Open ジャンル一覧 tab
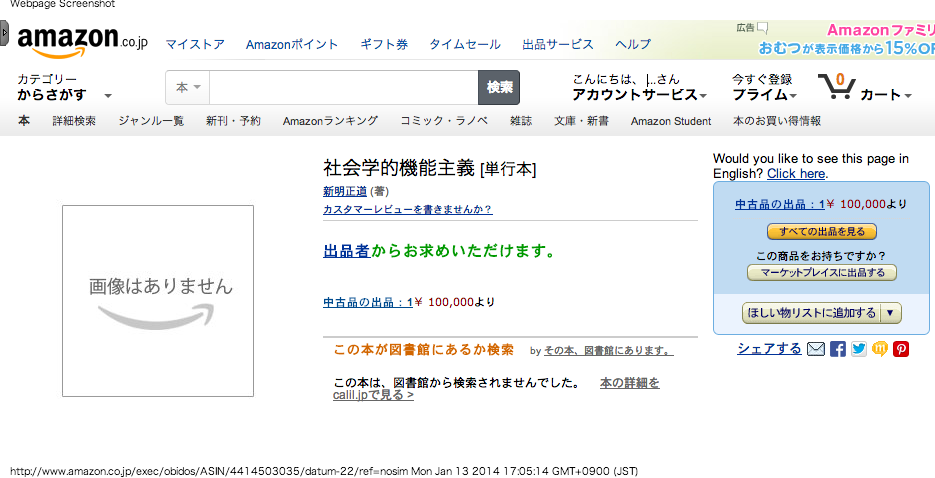Image resolution: width=935 pixels, height=478 pixels. (151, 121)
